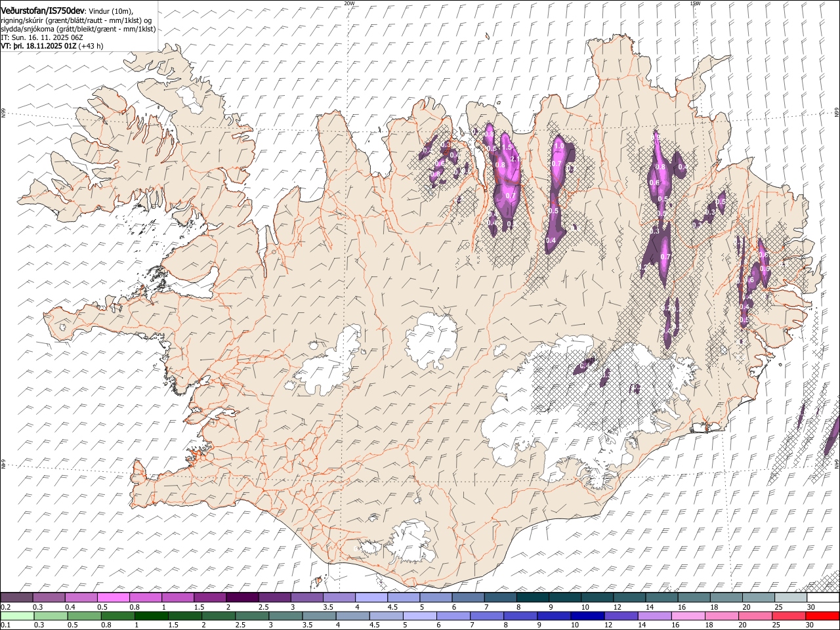Pick pink lower legend swatch between 18 and 20
Viewport: 840px width, 630px height.
(x=721, y=616)
